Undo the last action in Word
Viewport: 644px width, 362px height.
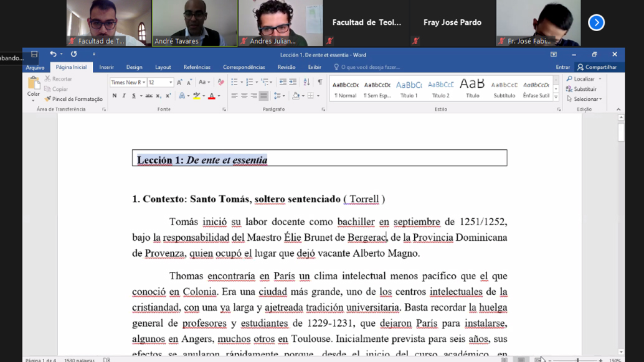(53, 54)
